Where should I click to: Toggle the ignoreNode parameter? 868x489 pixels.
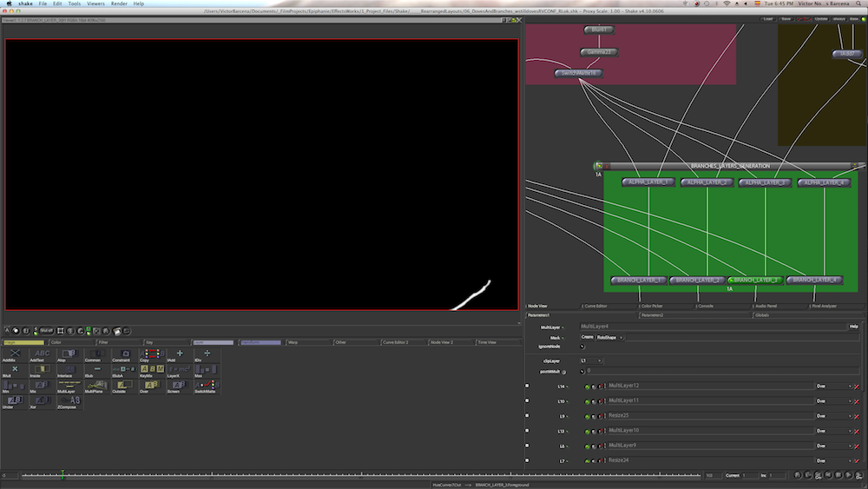[x=582, y=347]
